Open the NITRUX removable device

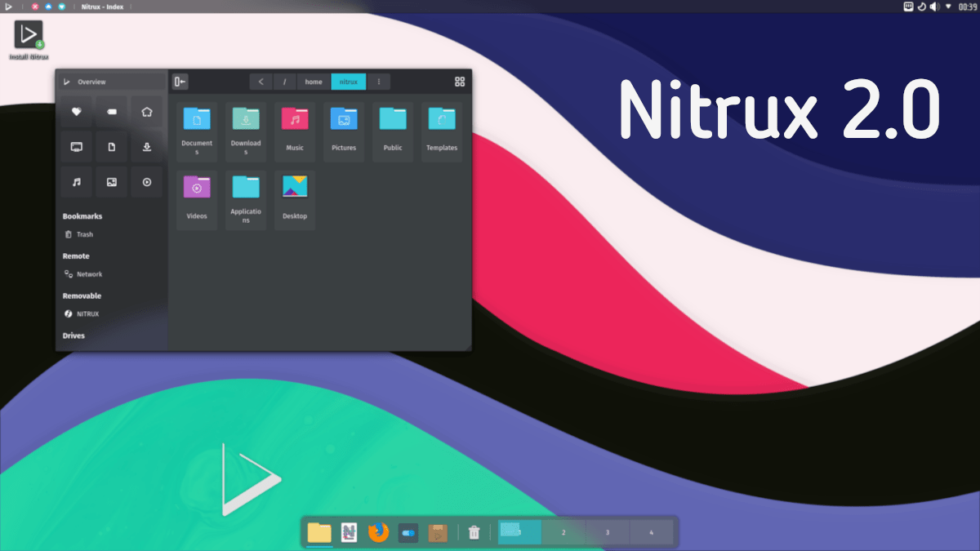click(x=112, y=313)
